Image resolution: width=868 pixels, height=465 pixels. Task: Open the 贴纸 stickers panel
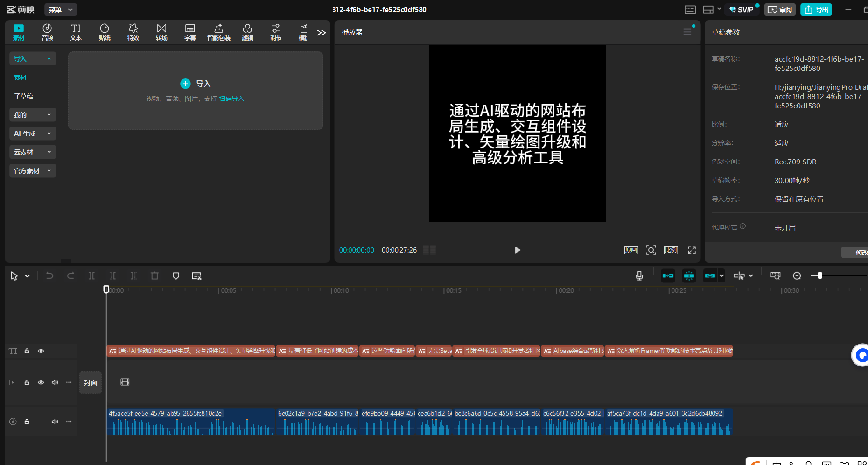pos(105,32)
